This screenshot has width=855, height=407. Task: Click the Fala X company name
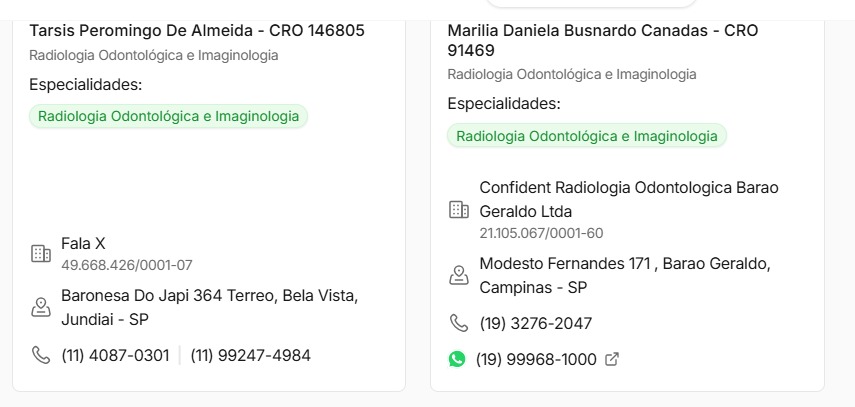point(83,243)
